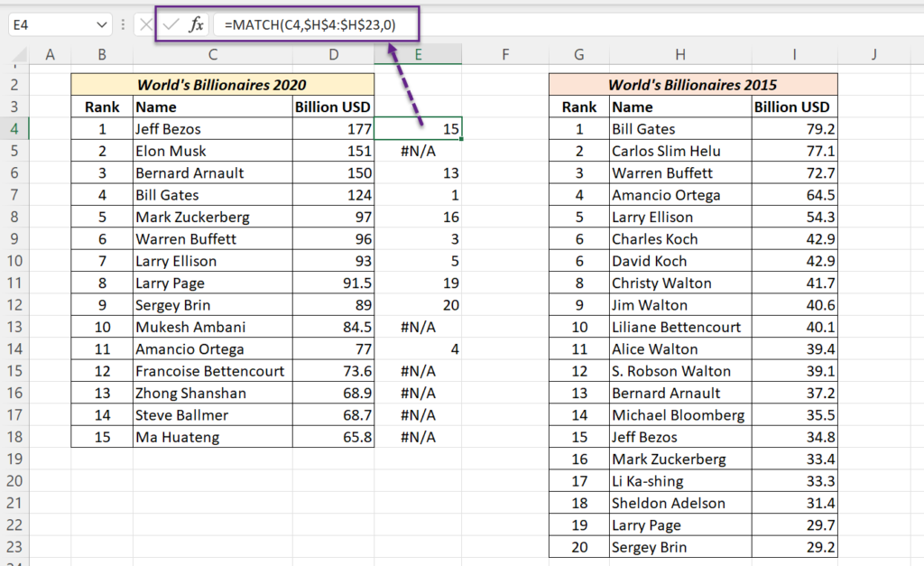Viewport: 924px width, 566px height.
Task: Click the Rank header of the 2020 table
Action: pos(101,107)
